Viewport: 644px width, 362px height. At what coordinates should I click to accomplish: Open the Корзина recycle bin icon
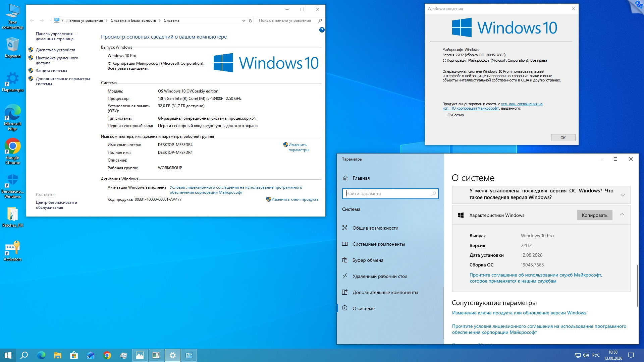(x=12, y=48)
